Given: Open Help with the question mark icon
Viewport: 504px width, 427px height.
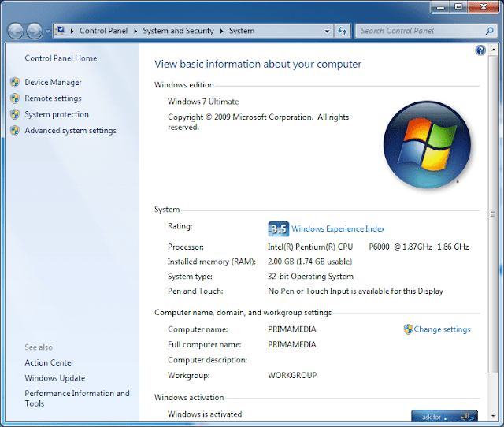Looking at the screenshot, I should tap(480, 50).
